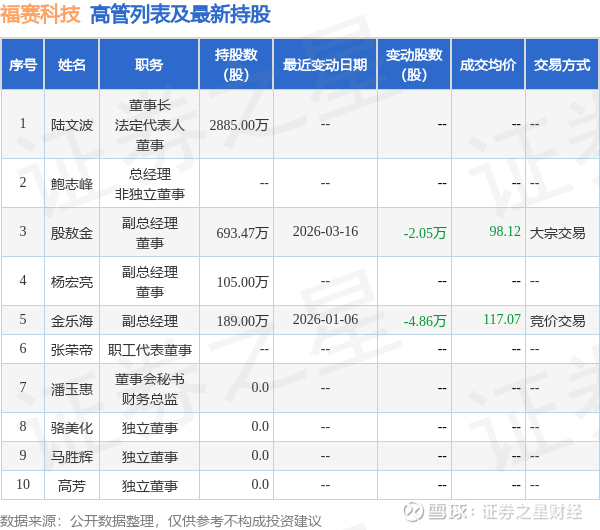600x530 pixels.
Task: Click the 非独立董事 position text
Action: 149,194
